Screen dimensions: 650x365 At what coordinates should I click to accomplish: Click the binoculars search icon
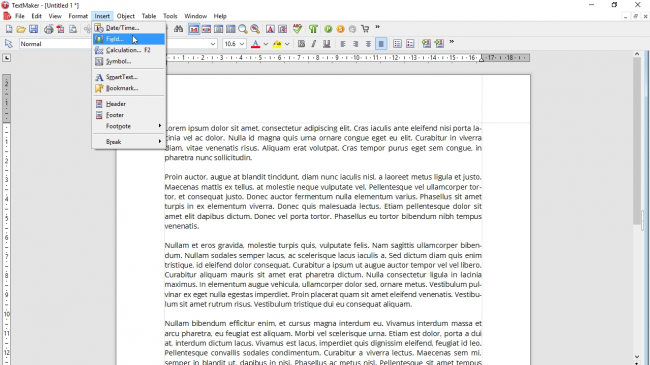point(178,29)
